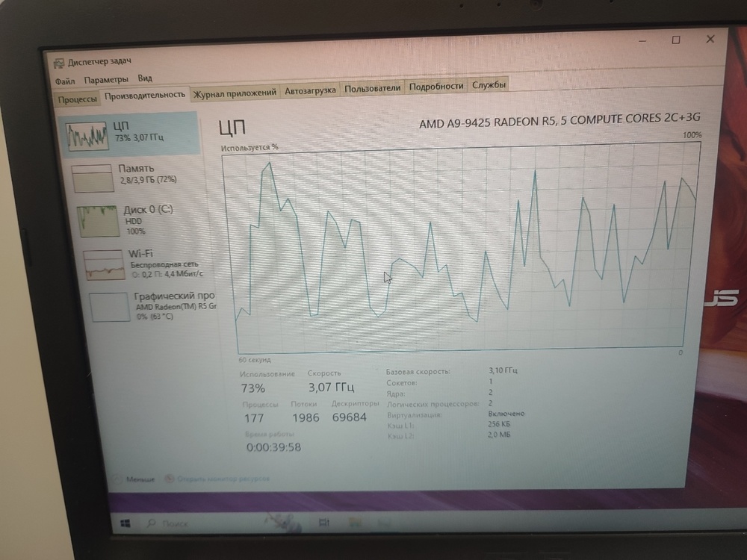Open the Подробности tab

click(436, 86)
